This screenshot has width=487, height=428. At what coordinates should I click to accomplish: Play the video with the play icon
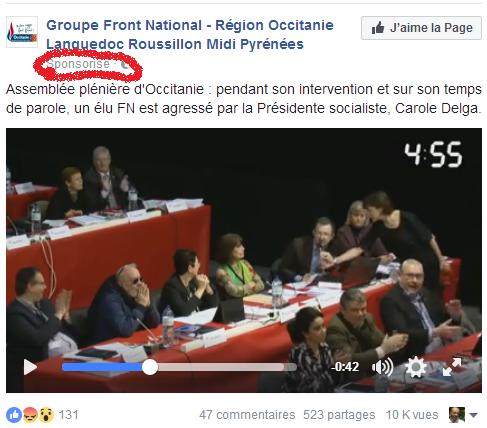[x=30, y=367]
